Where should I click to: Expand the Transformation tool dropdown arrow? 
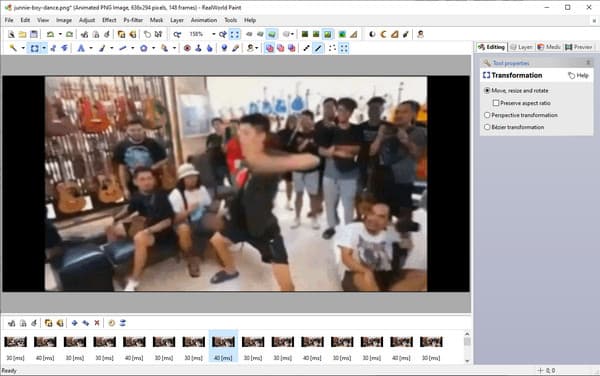click(44, 48)
